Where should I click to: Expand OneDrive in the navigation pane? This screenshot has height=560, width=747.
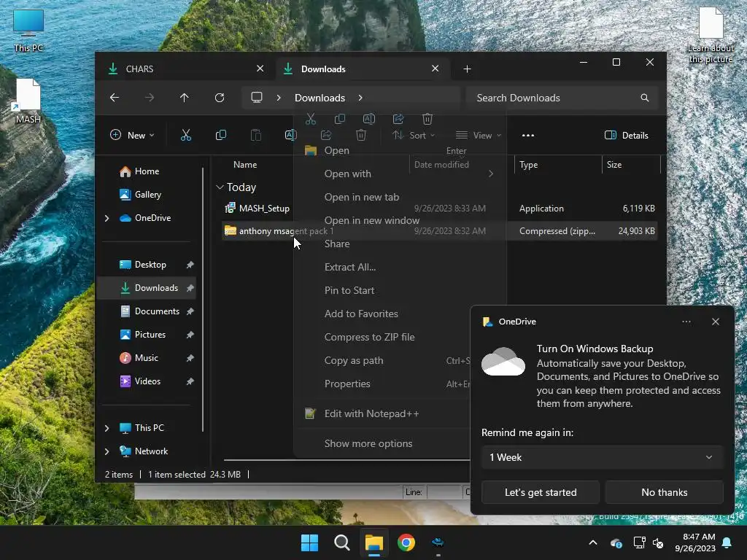[107, 218]
